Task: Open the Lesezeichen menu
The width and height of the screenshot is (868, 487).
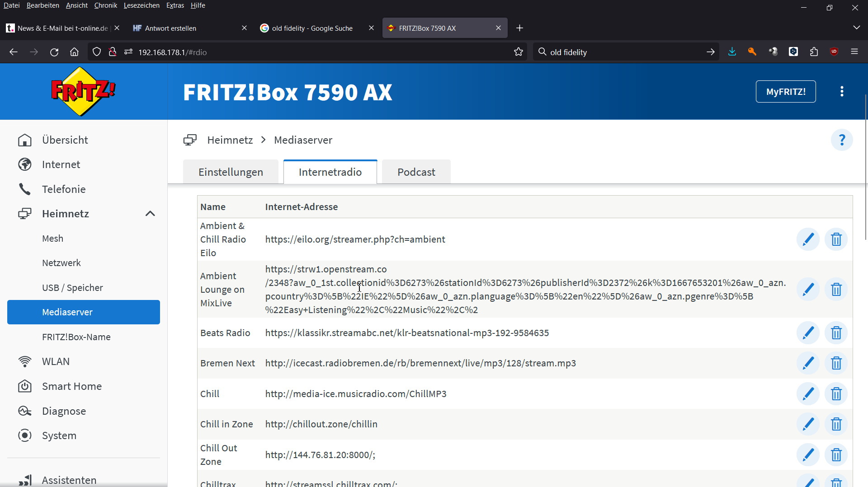Action: click(x=142, y=5)
